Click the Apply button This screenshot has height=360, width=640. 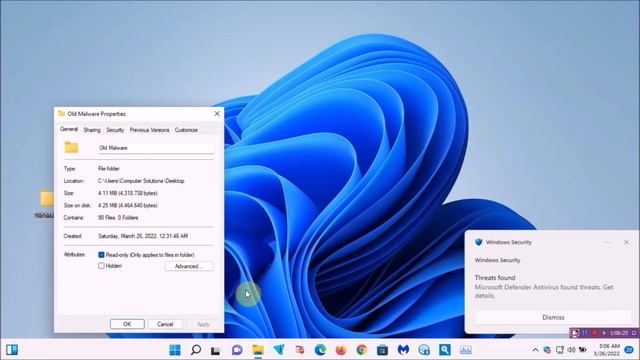point(203,324)
